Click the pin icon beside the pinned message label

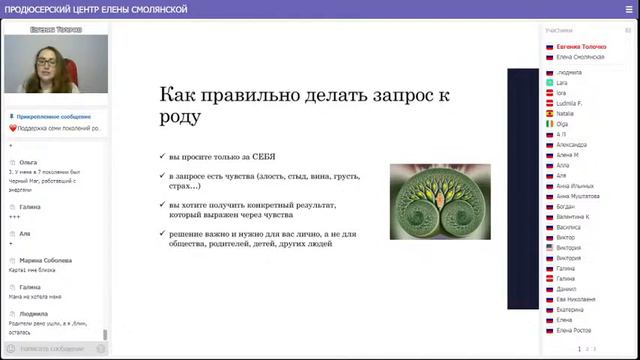coord(11,116)
